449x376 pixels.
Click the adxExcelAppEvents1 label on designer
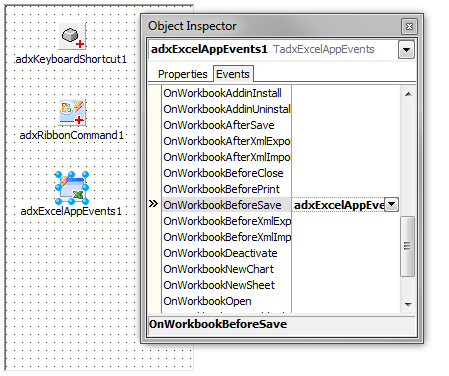click(71, 211)
